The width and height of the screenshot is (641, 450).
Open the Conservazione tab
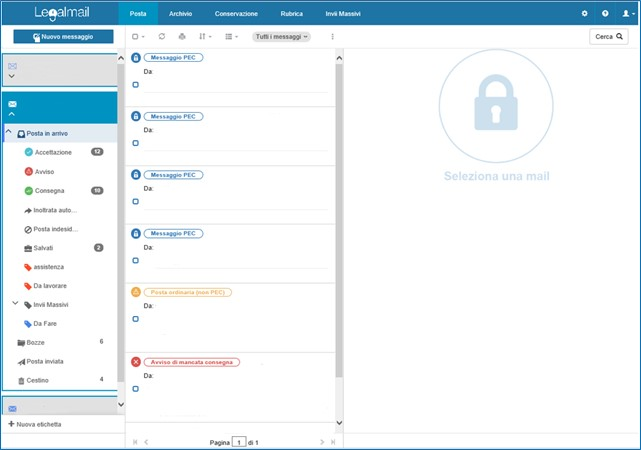point(236,14)
